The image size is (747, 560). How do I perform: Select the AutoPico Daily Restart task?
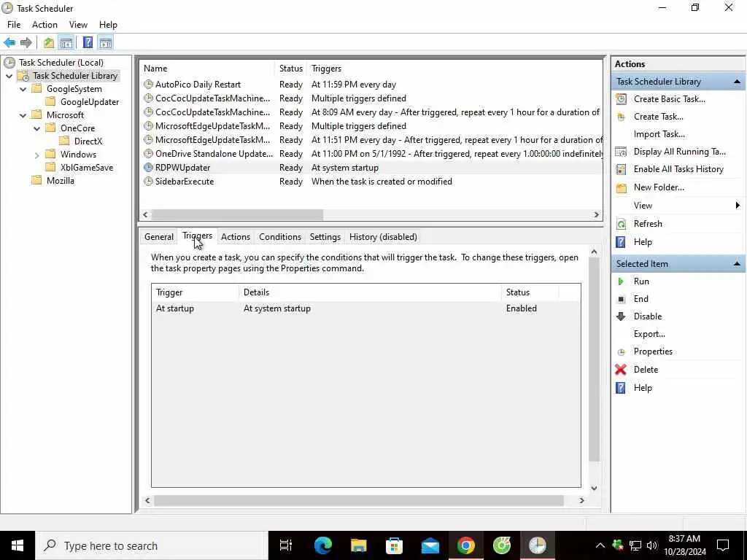pos(198,85)
